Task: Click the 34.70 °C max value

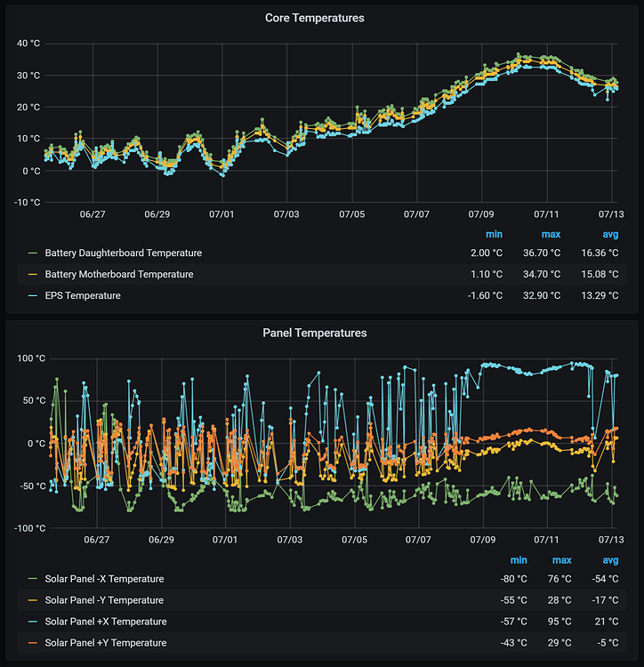Action: [542, 275]
